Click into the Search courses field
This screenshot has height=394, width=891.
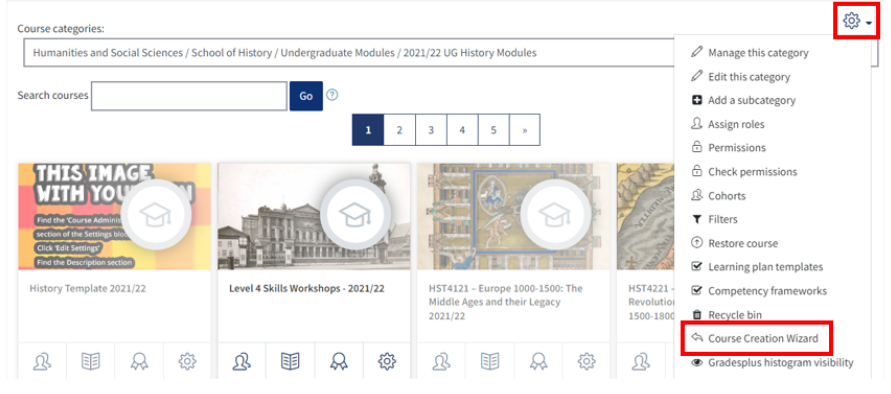click(x=189, y=96)
